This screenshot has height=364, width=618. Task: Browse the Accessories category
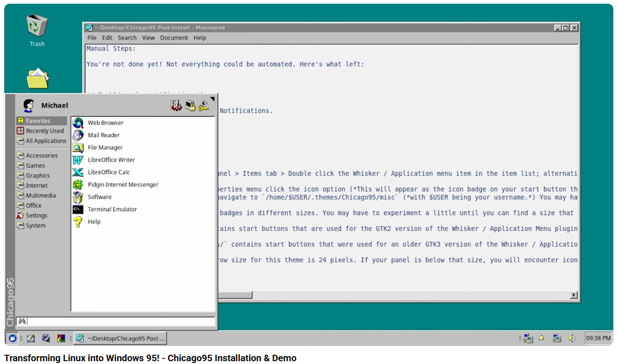click(x=42, y=156)
